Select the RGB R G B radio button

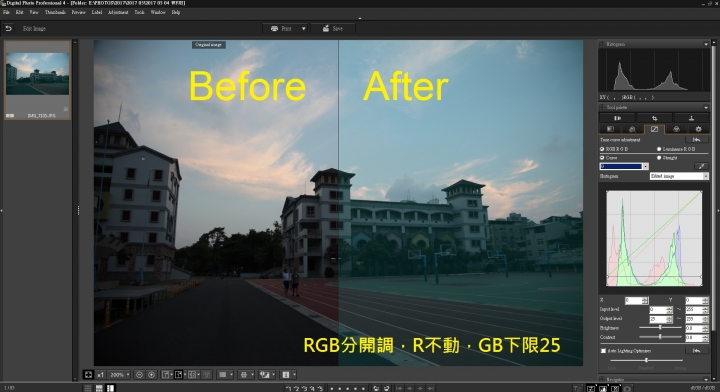coord(602,149)
